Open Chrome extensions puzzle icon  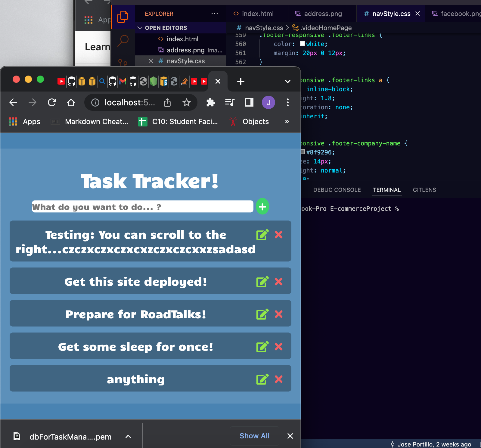pyautogui.click(x=211, y=103)
